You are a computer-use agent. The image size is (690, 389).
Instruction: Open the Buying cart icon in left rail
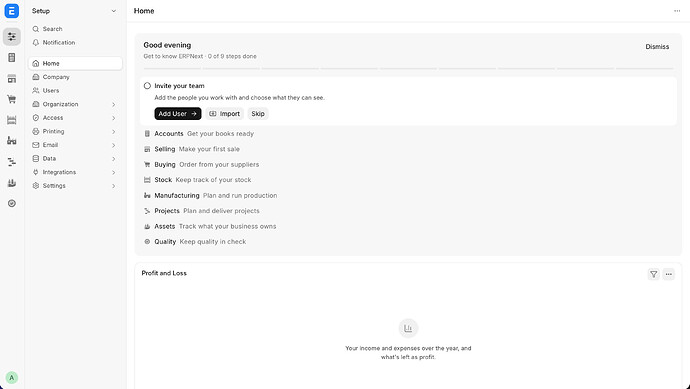pyautogui.click(x=12, y=99)
